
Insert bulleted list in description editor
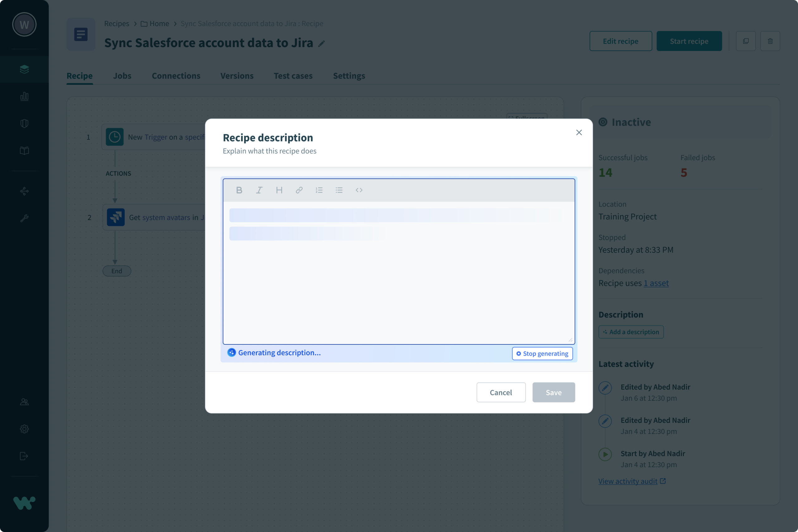[x=339, y=190]
